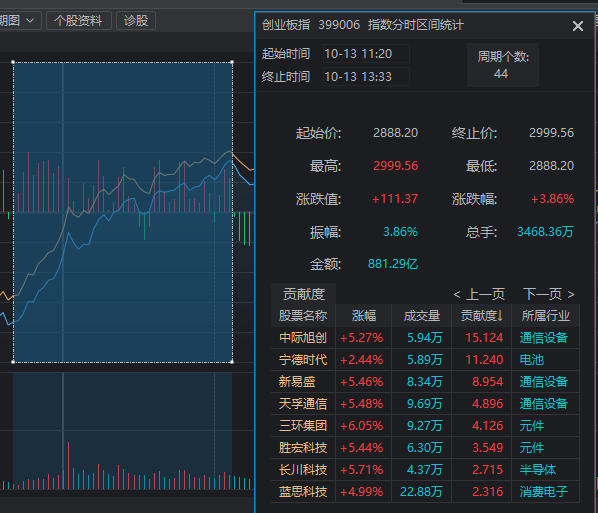Sort by 成交量 column header

click(422, 316)
